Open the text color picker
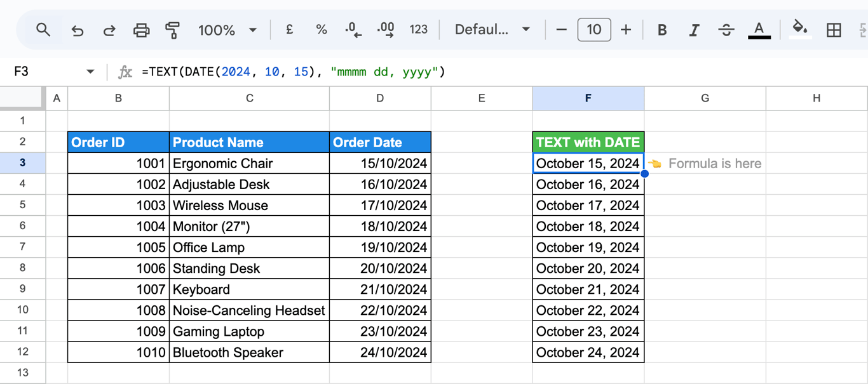Image resolution: width=868 pixels, height=384 pixels. click(x=759, y=30)
